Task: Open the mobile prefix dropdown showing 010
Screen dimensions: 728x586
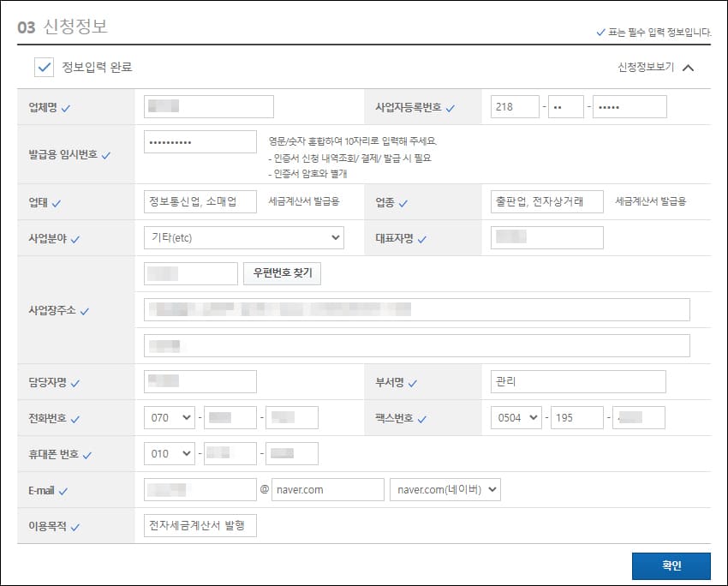Action: [x=170, y=454]
